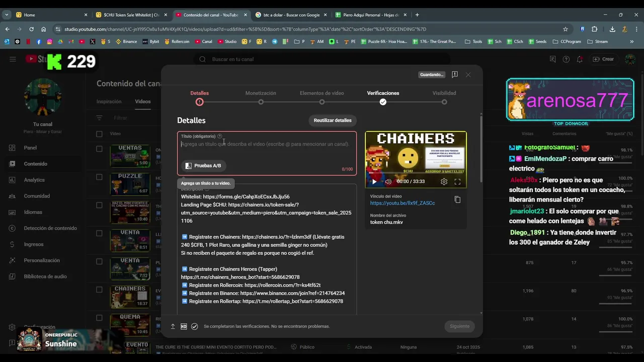The width and height of the screenshot is (644, 362).
Task: Open Personalización in the sidebar
Action: (x=41, y=260)
